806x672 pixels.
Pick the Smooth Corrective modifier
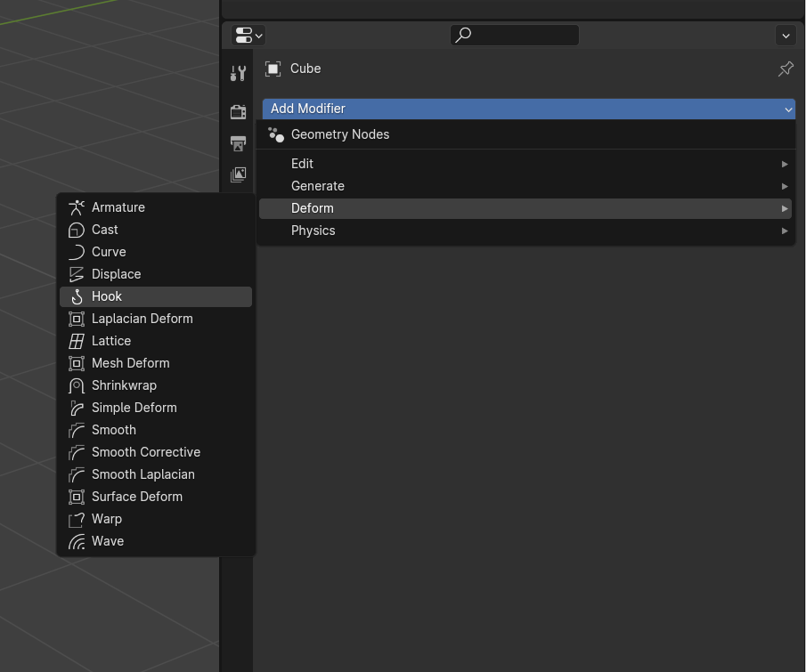pos(156,452)
